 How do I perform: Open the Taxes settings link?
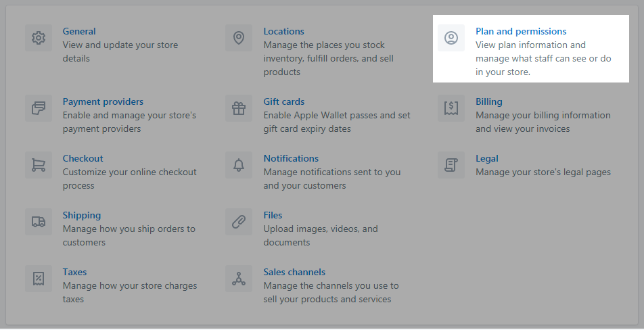pos(74,272)
